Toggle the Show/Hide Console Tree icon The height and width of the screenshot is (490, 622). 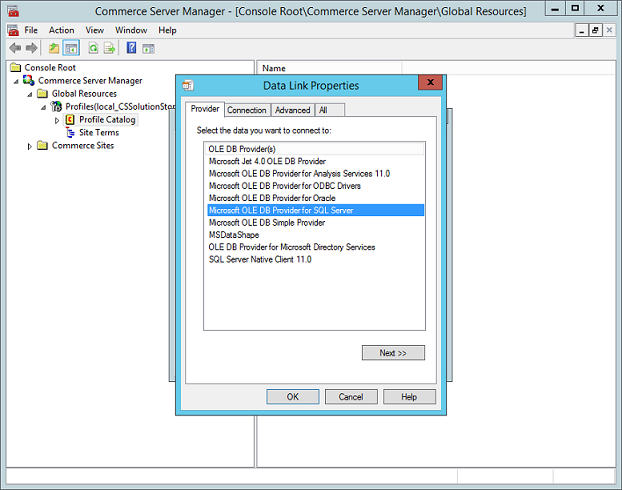click(x=71, y=48)
